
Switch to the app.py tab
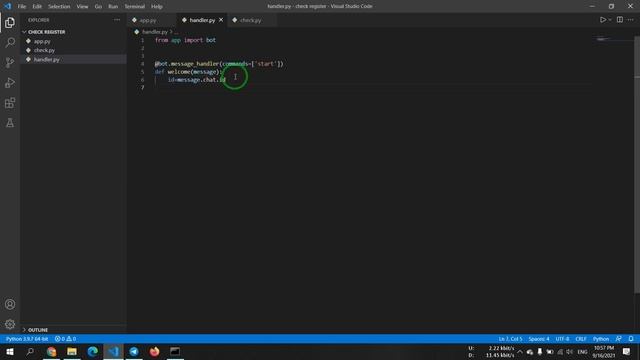(148, 20)
